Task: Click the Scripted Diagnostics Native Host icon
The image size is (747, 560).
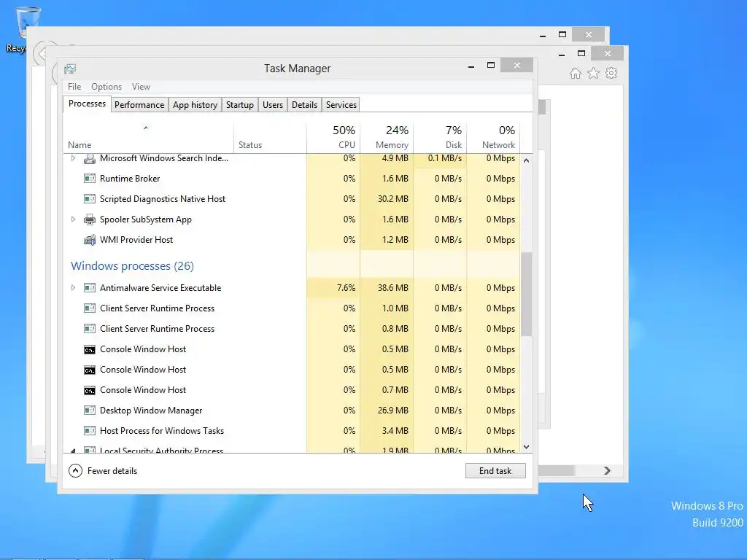Action: click(90, 199)
